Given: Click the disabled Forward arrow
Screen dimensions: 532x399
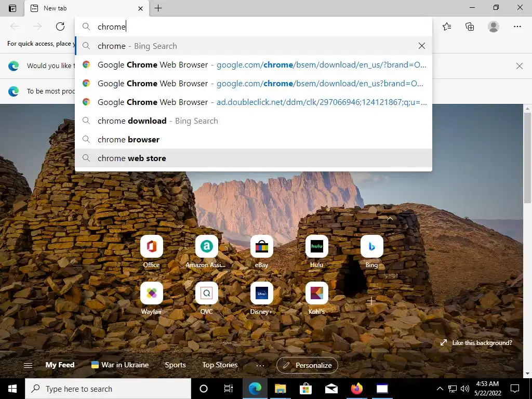Looking at the screenshot, I should coord(37,26).
